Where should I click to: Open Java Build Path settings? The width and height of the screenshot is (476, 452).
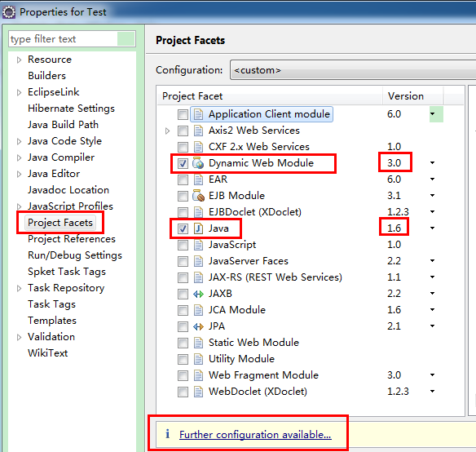pos(63,125)
